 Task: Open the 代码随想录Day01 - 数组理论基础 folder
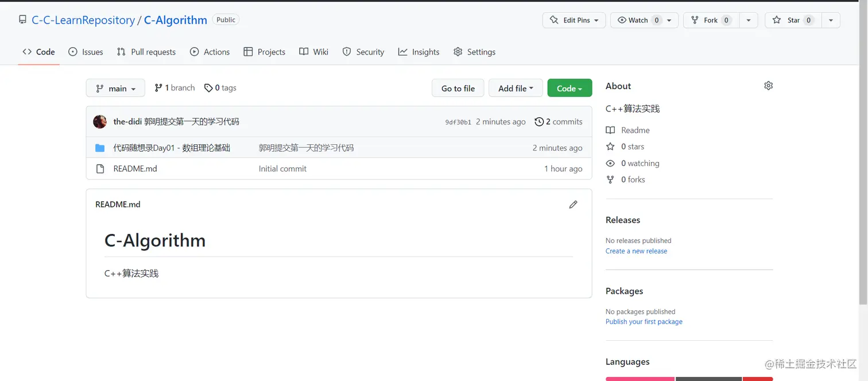point(172,148)
